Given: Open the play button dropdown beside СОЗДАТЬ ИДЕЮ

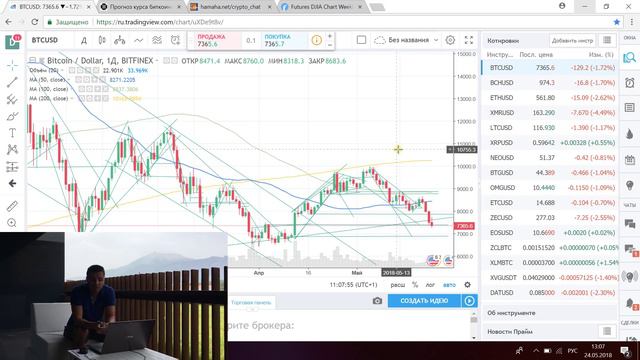Looking at the screenshot, I should (x=469, y=301).
